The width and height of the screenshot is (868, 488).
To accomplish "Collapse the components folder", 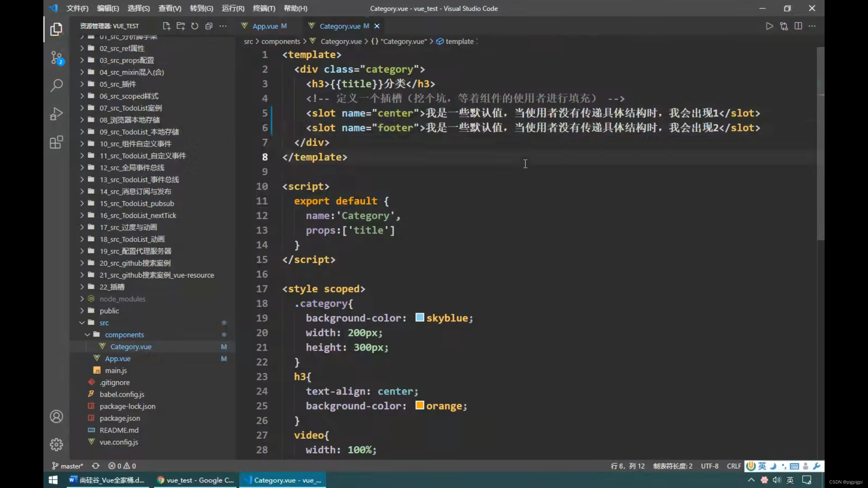I will tap(152, 335).
